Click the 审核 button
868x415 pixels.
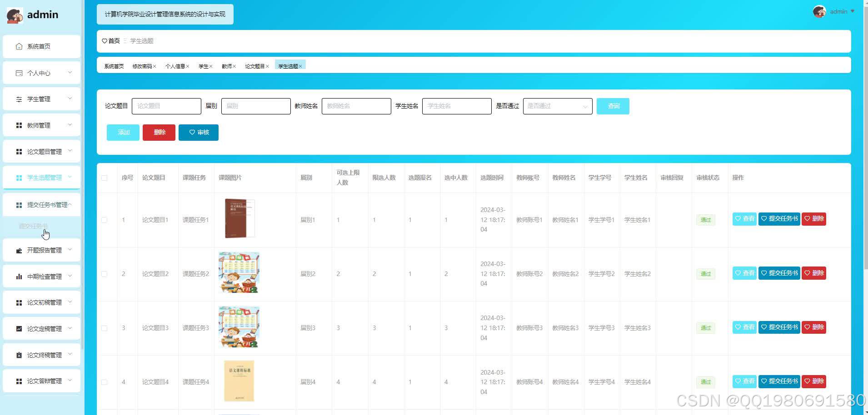(x=199, y=133)
